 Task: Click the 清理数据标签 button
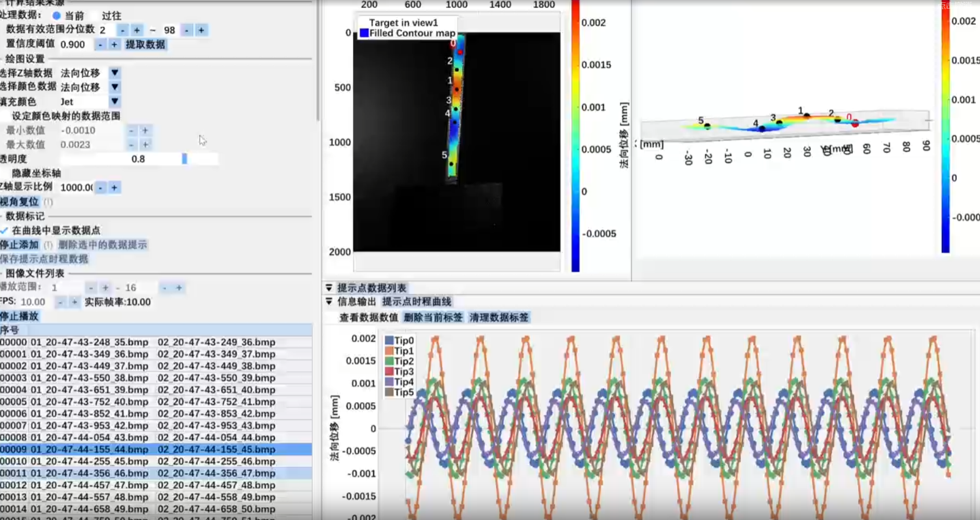click(499, 317)
